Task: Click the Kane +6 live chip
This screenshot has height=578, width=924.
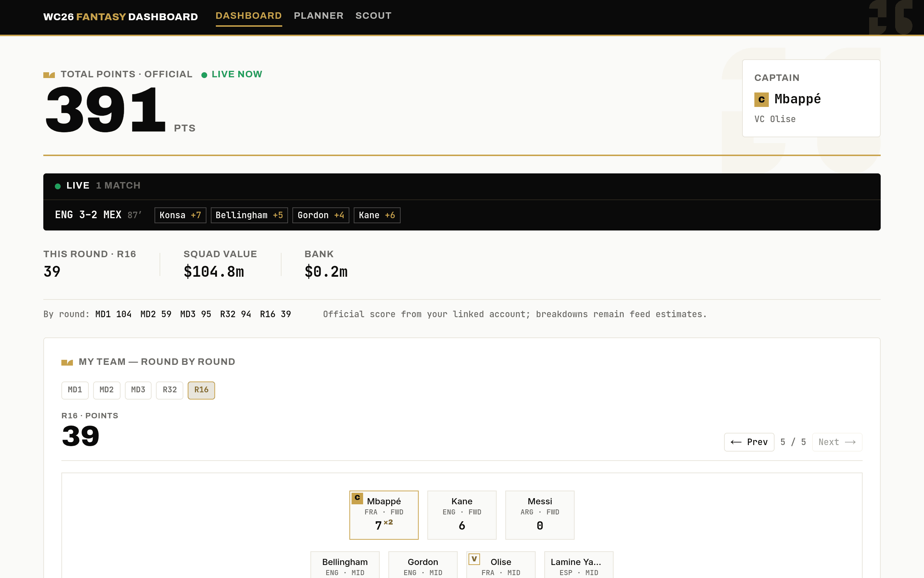Action: [x=377, y=215]
